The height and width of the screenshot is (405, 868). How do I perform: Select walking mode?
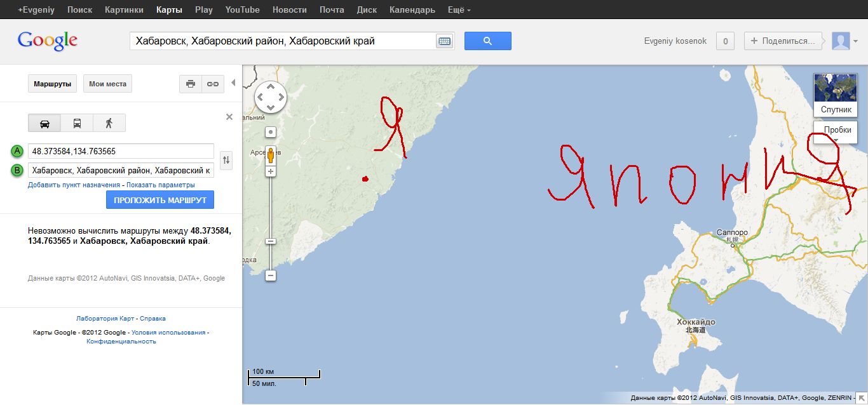[x=109, y=123]
